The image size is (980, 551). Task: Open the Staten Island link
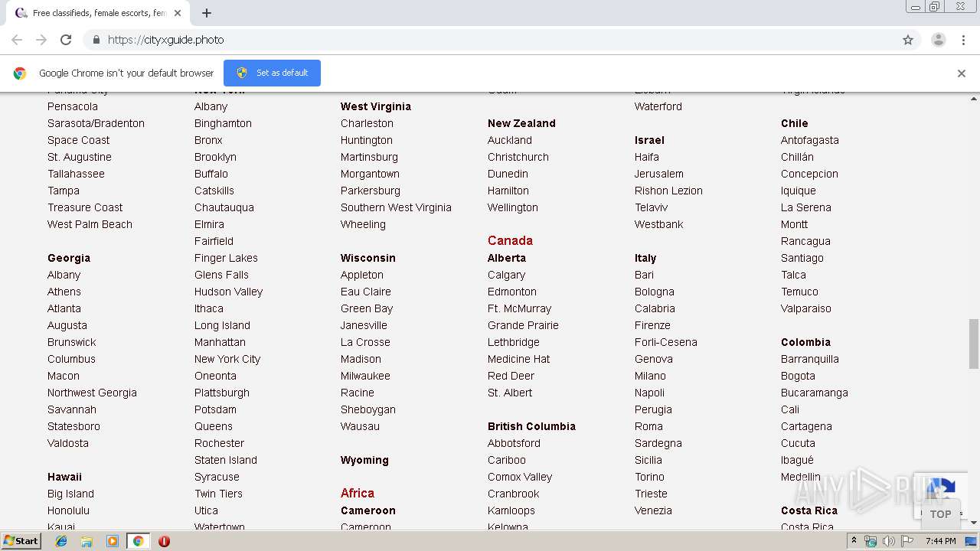click(226, 460)
